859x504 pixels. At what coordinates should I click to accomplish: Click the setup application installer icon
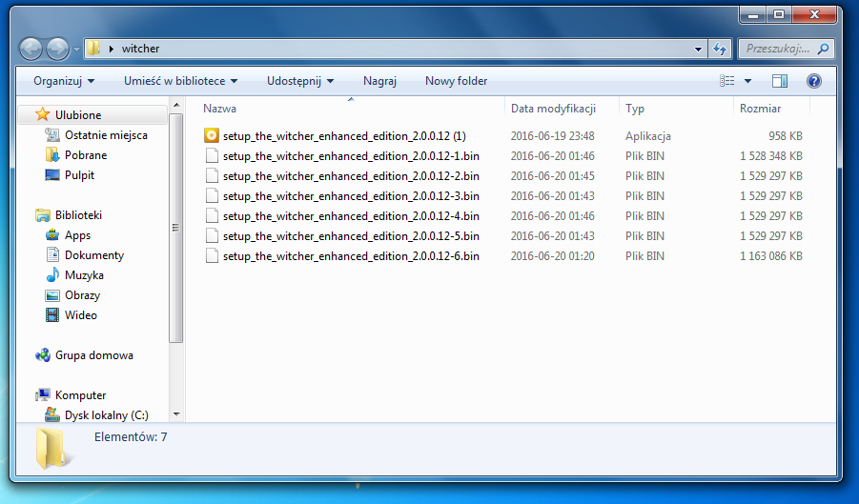[x=212, y=135]
